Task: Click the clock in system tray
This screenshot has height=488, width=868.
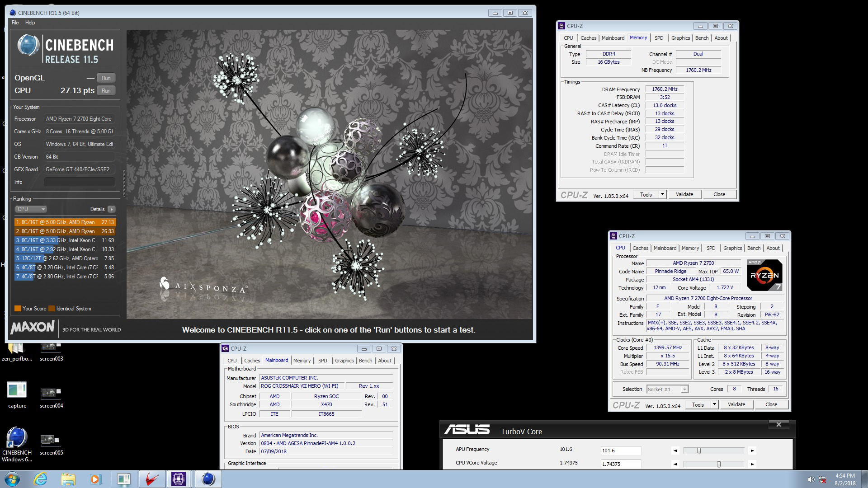Action: click(x=845, y=479)
